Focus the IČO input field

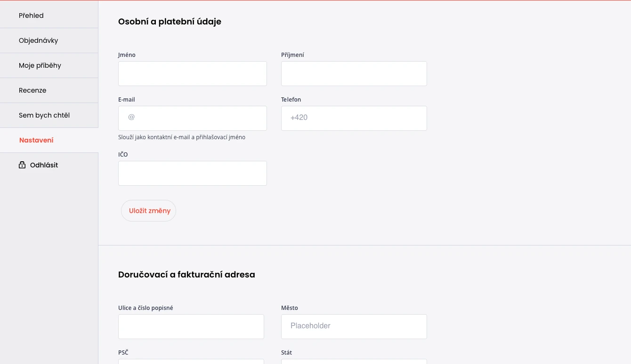(x=193, y=173)
